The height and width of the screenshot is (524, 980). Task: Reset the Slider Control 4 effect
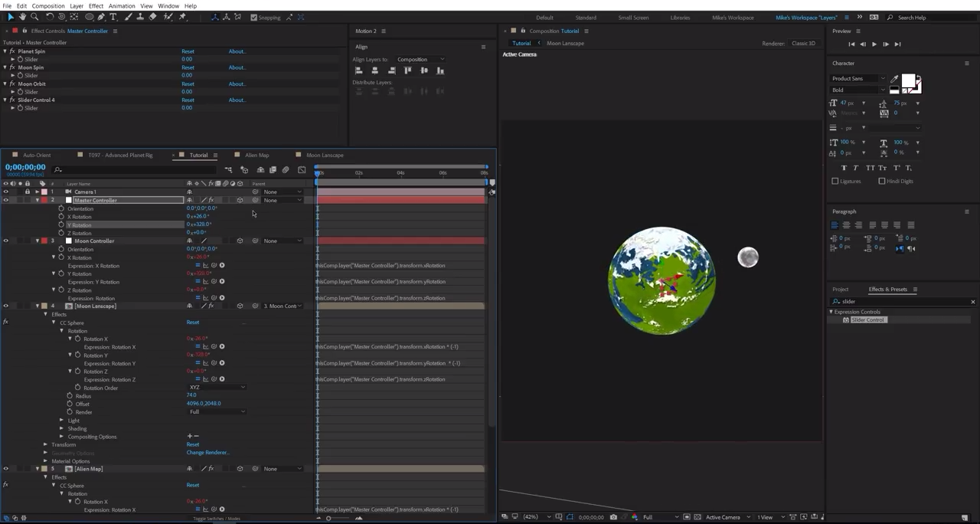point(188,100)
